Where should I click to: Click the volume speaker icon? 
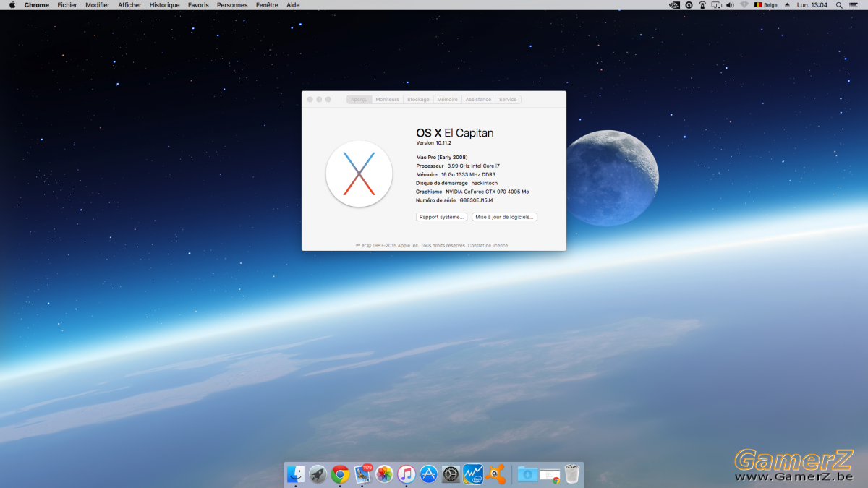(731, 5)
